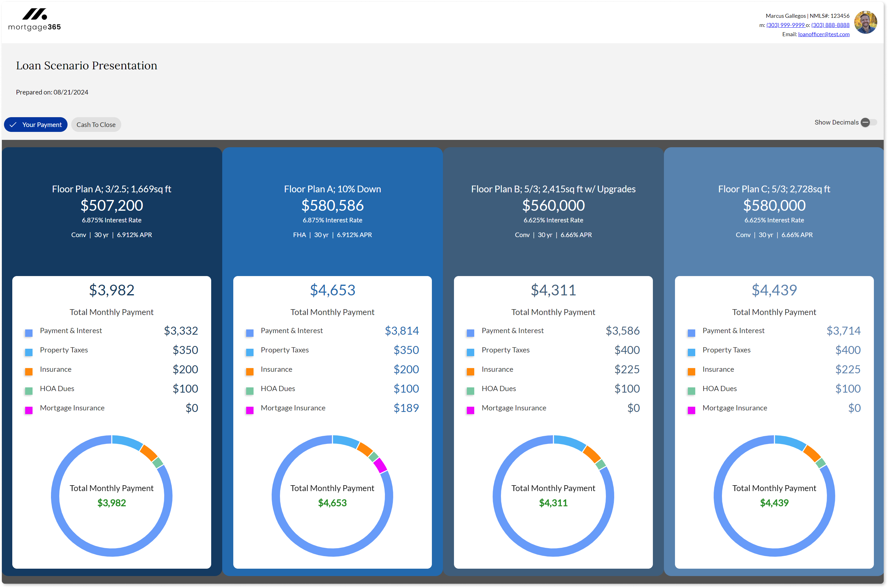Click office number (303) 888-8888 link
This screenshot has height=588, width=888.
(830, 25)
